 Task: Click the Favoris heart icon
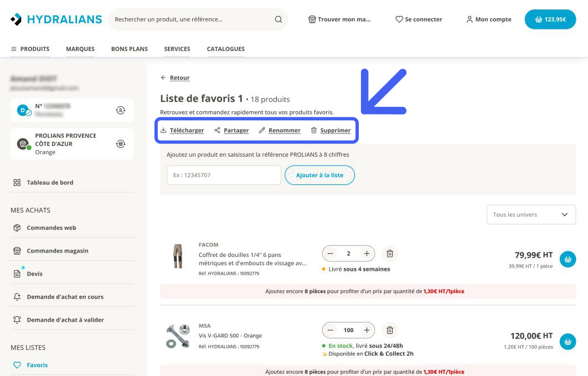[x=17, y=365]
